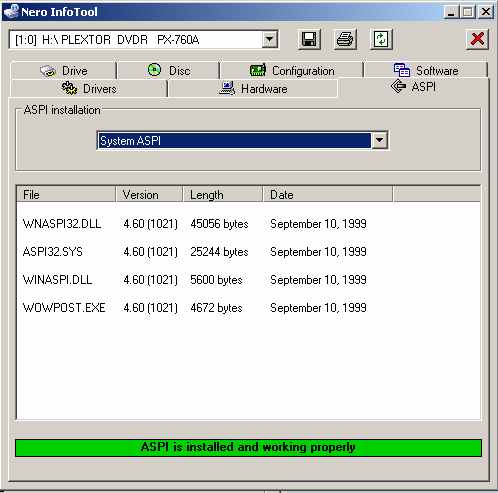Close the window using title bar X
The height and width of the screenshot is (493, 498).
tap(485, 12)
